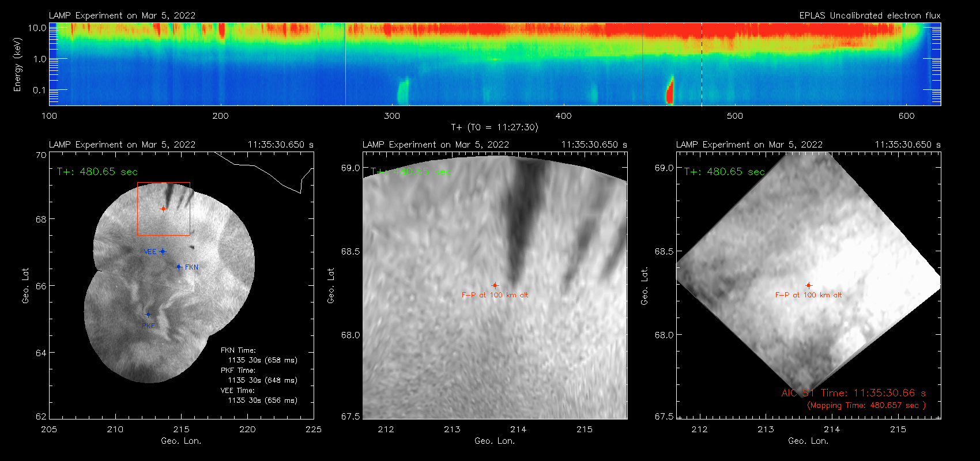Click the red zoom box on the all-sky map
The width and height of the screenshot is (980, 461).
click(x=164, y=209)
